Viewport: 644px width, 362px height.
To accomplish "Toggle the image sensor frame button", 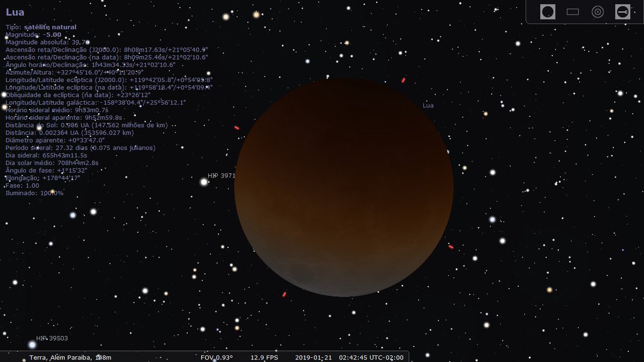I will pos(573,12).
